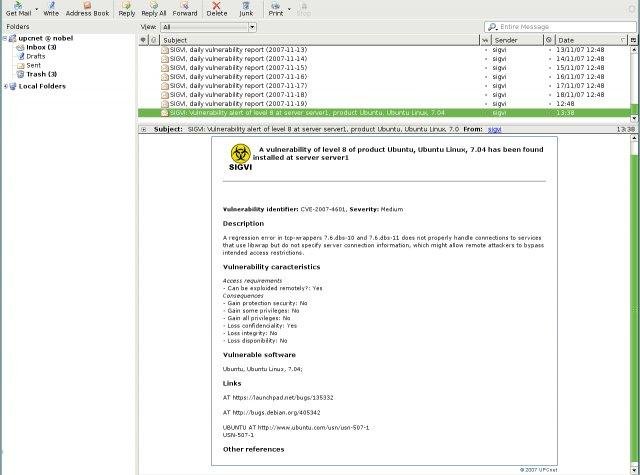This screenshot has width=640, height=475.
Task: Sort messages by thread column icon
Action: (143, 40)
